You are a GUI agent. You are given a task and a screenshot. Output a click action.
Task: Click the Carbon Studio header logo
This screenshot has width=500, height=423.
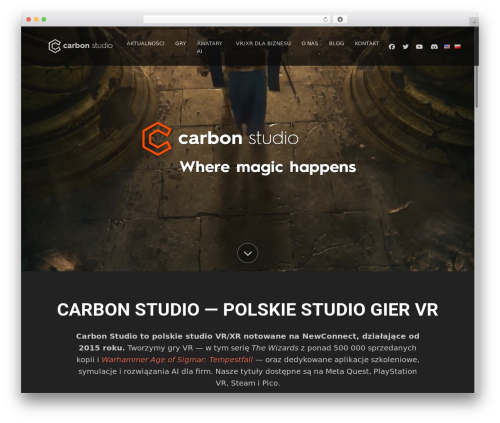81,46
